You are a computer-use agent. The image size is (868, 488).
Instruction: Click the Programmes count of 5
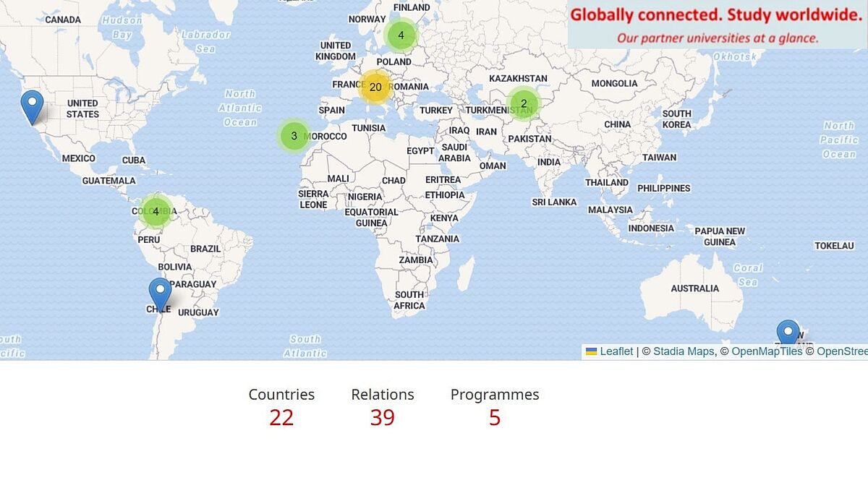[x=495, y=418]
